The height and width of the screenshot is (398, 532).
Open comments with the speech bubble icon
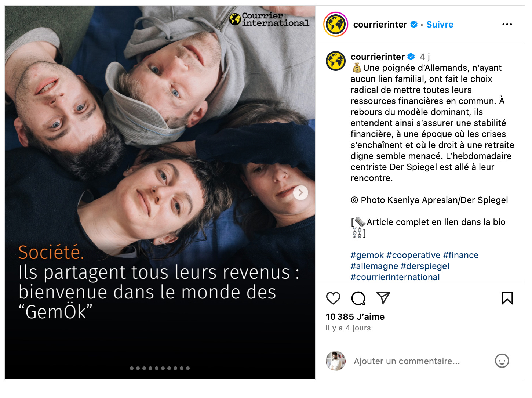[x=358, y=298]
